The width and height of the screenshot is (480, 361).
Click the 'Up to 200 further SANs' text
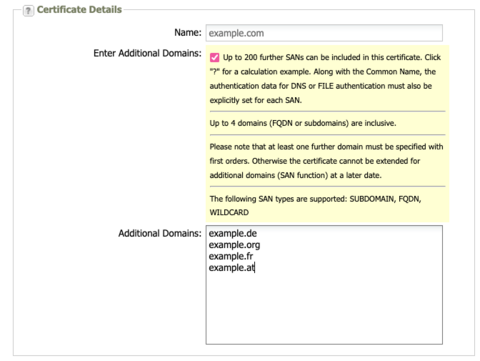(325, 79)
